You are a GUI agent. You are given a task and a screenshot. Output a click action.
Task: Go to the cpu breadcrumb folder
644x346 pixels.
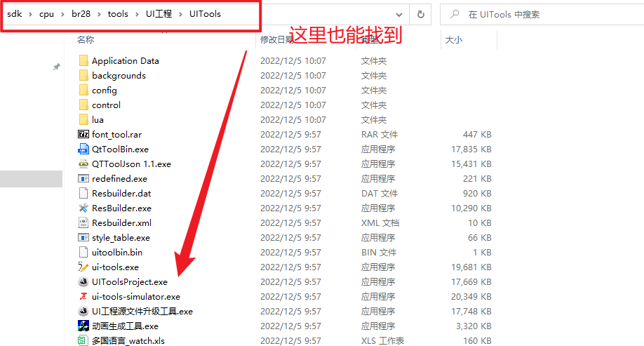46,14
